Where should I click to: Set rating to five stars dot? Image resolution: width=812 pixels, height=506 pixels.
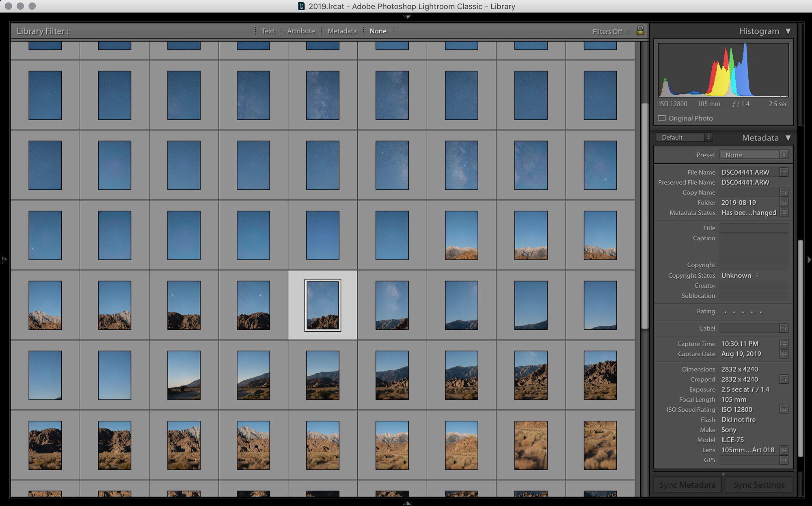[761, 312]
